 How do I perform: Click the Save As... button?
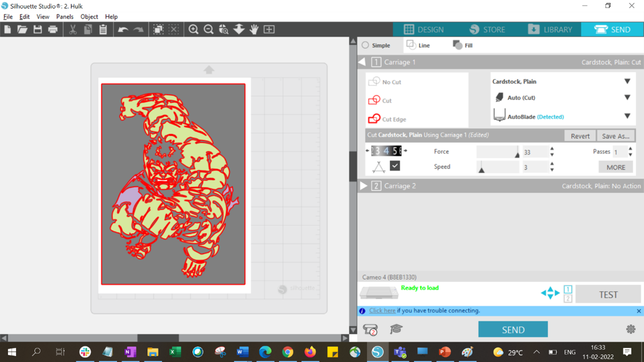[615, 136]
